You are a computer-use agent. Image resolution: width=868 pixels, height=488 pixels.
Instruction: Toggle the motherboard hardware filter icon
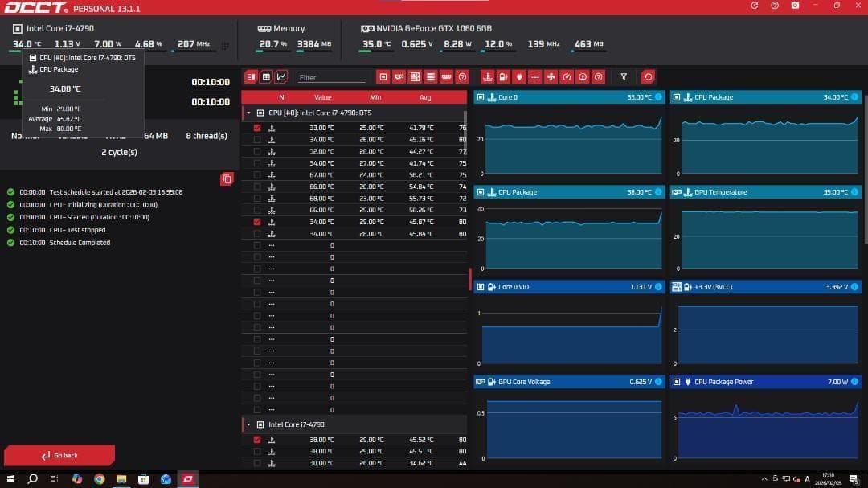[415, 77]
